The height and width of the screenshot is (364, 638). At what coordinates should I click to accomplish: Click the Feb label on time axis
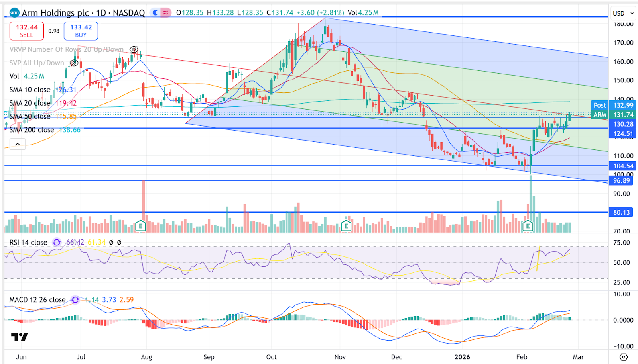point(522,357)
